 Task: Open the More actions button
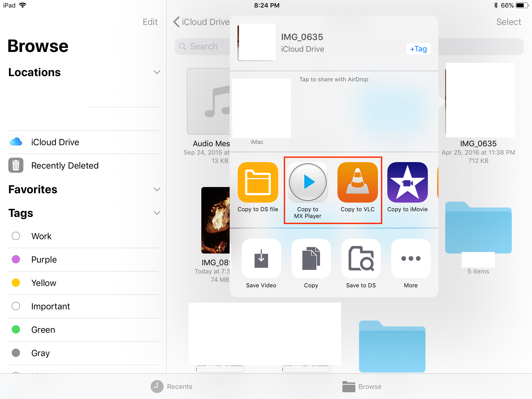tap(411, 258)
